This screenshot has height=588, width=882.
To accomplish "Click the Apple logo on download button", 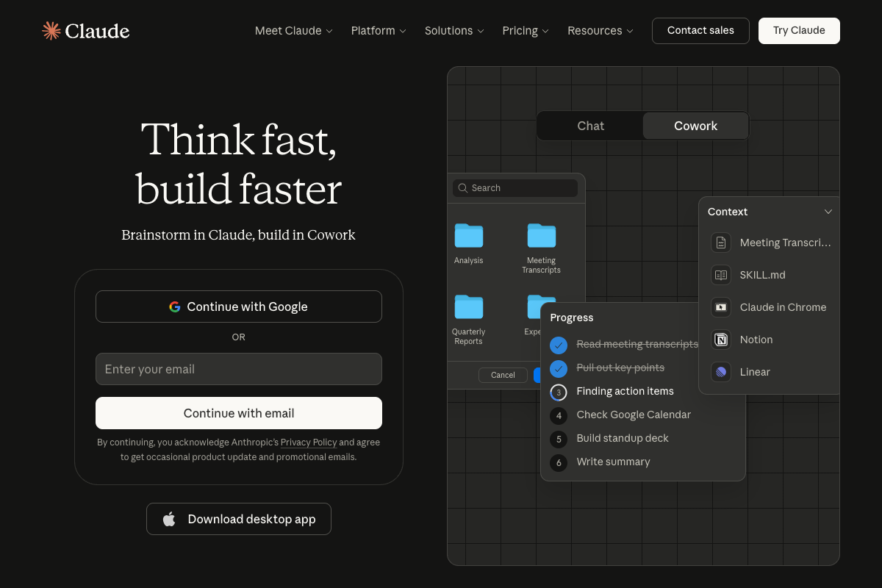I will pyautogui.click(x=169, y=519).
